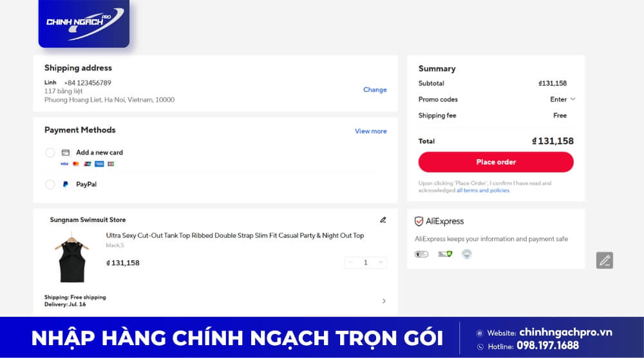The height and width of the screenshot is (358, 644).
Task: Click the Sungnam Swimsuit Store name
Action: 88,220
